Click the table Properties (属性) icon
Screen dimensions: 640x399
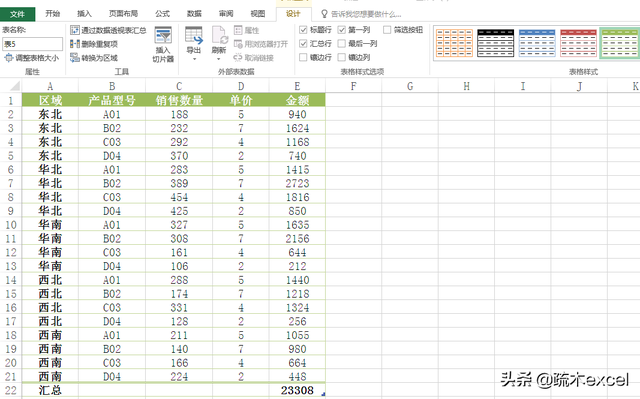[238, 30]
